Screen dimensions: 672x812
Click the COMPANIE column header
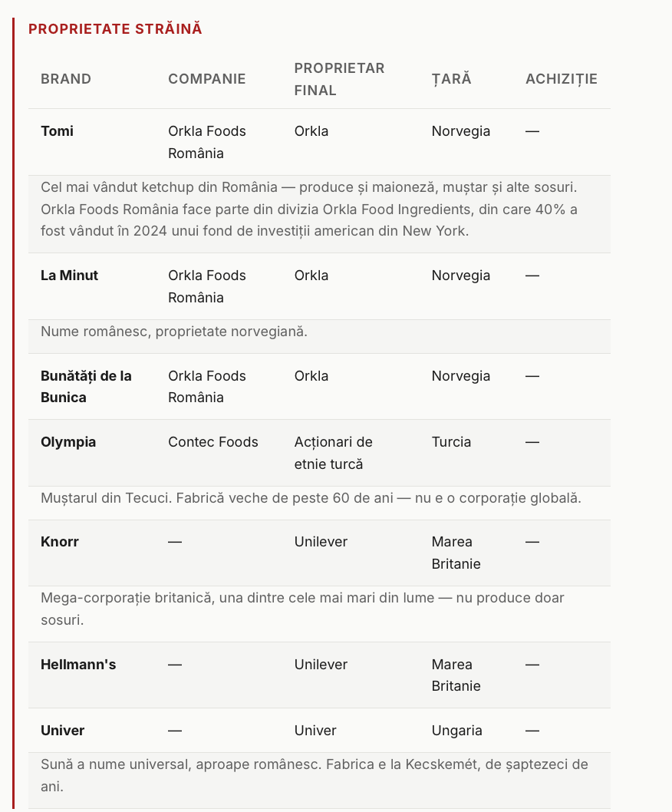tap(206, 79)
